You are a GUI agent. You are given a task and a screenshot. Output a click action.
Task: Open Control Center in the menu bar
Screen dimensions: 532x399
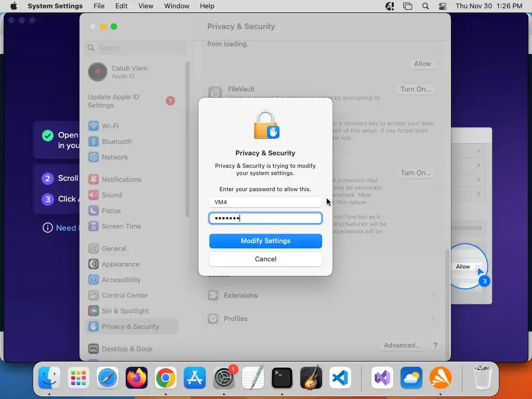[443, 6]
